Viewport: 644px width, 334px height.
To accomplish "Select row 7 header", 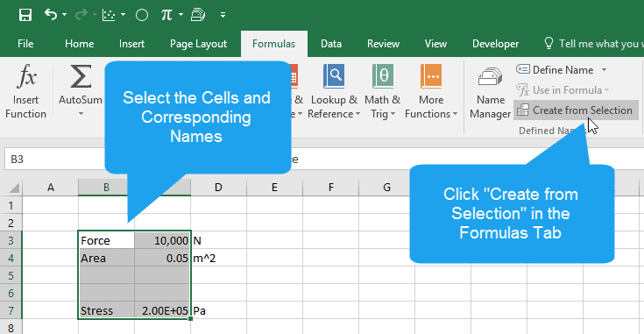I will tap(11, 311).
